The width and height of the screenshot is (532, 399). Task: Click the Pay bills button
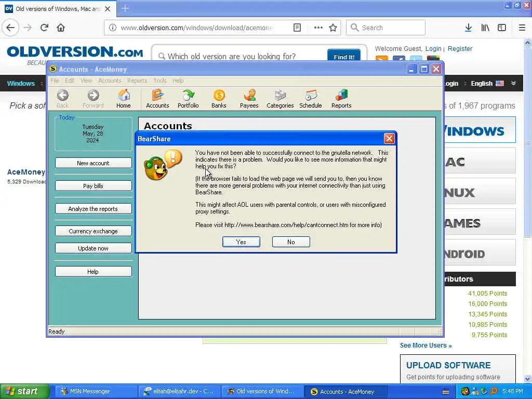click(94, 186)
